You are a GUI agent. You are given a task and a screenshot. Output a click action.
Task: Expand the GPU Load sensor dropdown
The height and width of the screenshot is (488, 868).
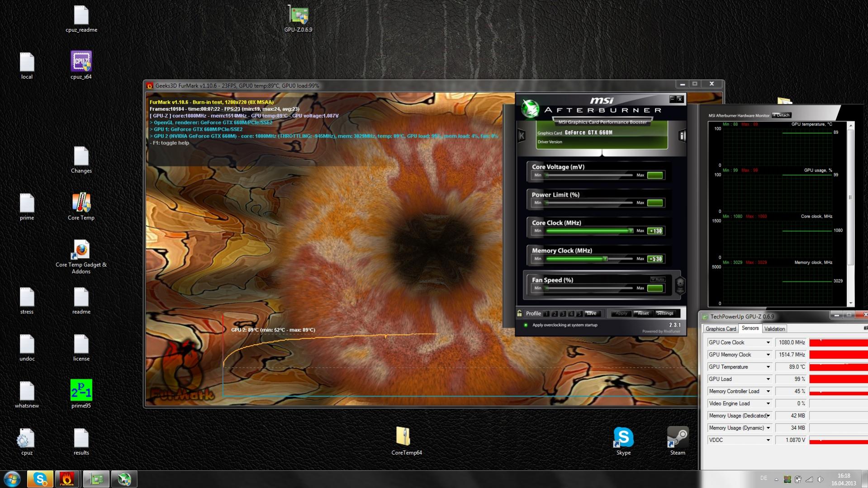(x=768, y=379)
